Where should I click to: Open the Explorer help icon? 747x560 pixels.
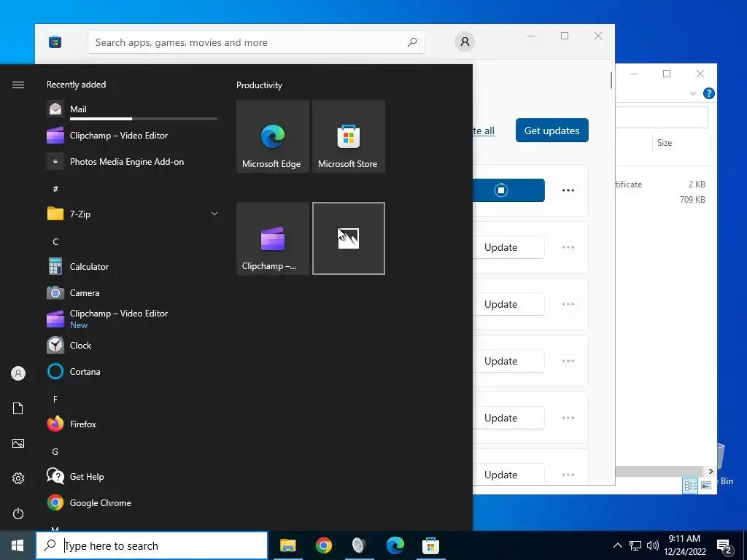point(708,93)
